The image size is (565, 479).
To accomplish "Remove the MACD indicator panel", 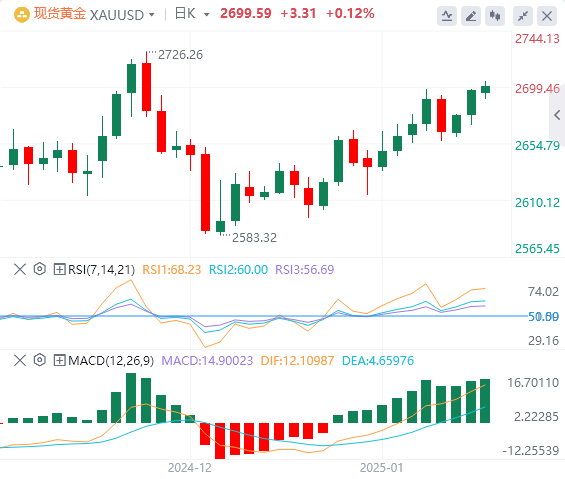I will 20,360.
